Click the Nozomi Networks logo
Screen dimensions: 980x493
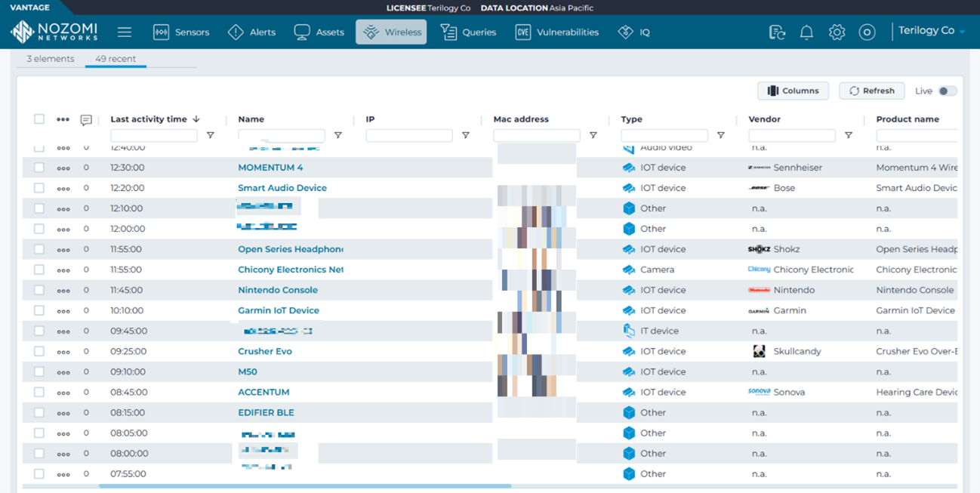(x=54, y=32)
